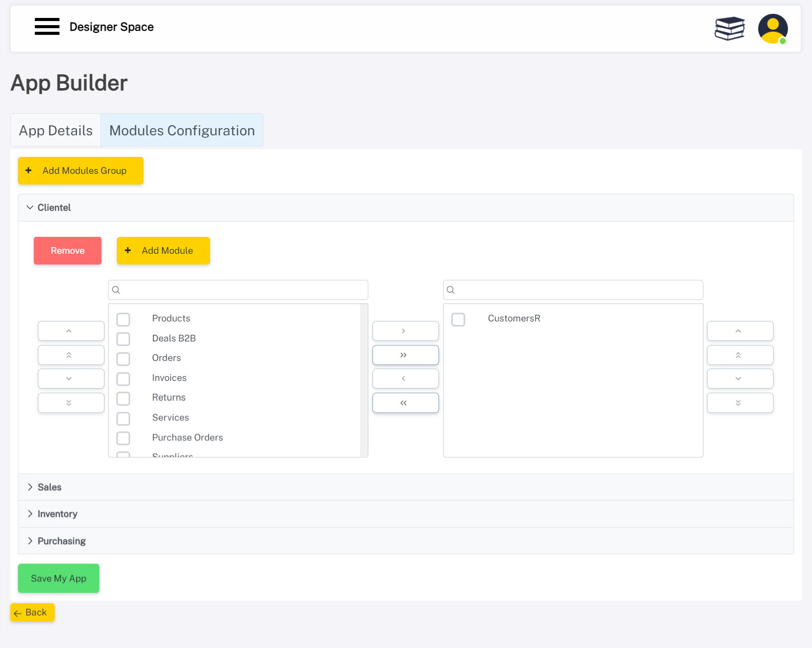Move all modules back to the left list
Image resolution: width=812 pixels, height=648 pixels.
pyautogui.click(x=405, y=402)
